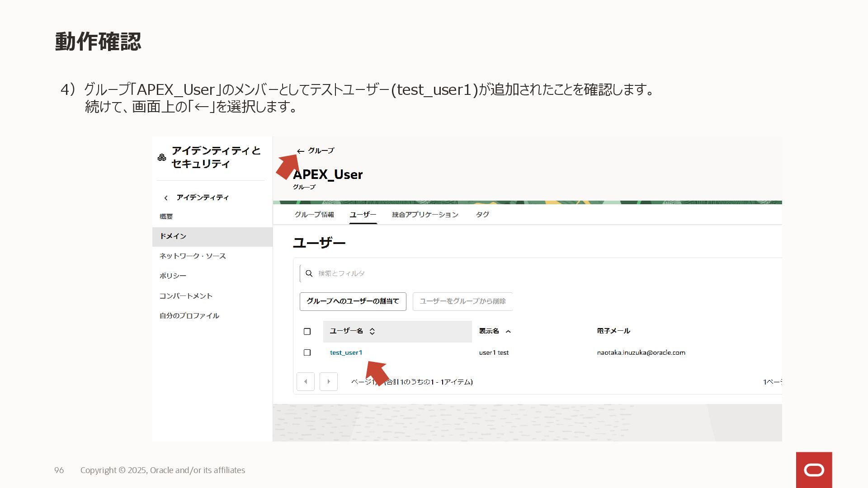Toggle 表示名 ascending sort caret

point(508,332)
